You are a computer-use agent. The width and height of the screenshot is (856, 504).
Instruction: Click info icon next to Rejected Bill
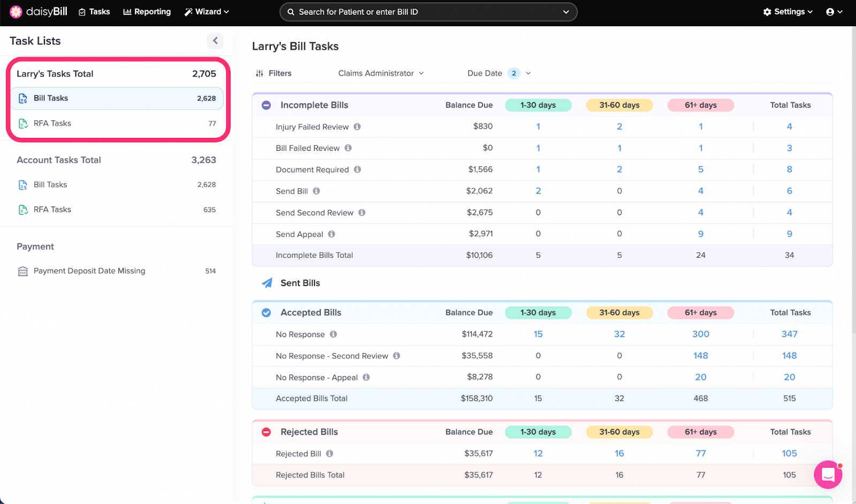click(330, 454)
